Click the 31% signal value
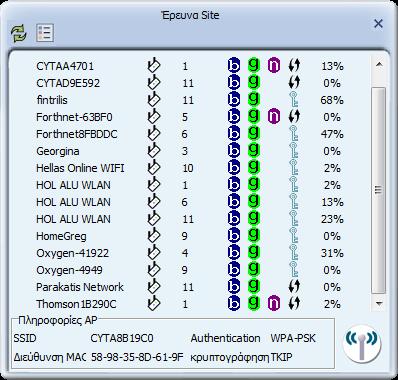 (332, 253)
